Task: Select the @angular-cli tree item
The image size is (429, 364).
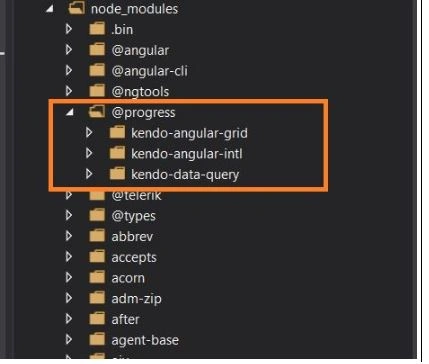Action: click(x=149, y=71)
